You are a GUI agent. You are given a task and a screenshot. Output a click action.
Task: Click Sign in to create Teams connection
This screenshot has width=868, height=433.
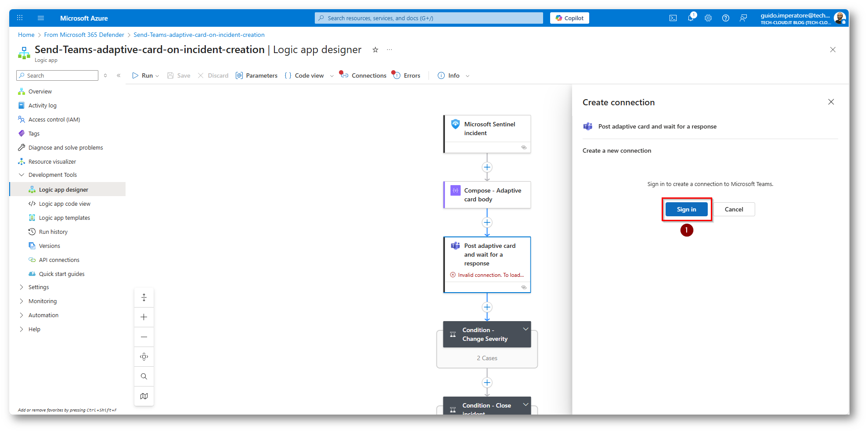pyautogui.click(x=686, y=209)
